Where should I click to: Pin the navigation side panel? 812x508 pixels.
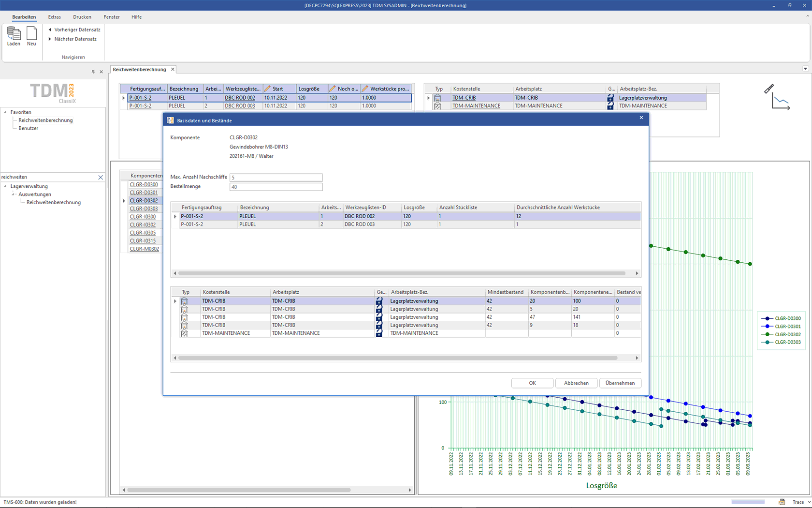pos(93,72)
